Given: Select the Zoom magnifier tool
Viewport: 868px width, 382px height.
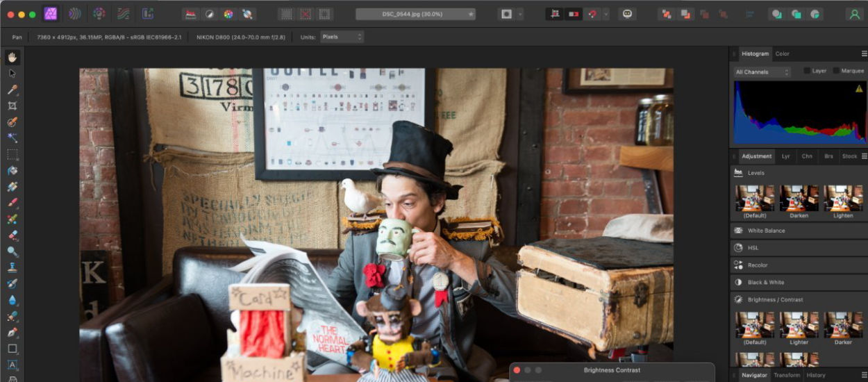Looking at the screenshot, I should (12, 251).
